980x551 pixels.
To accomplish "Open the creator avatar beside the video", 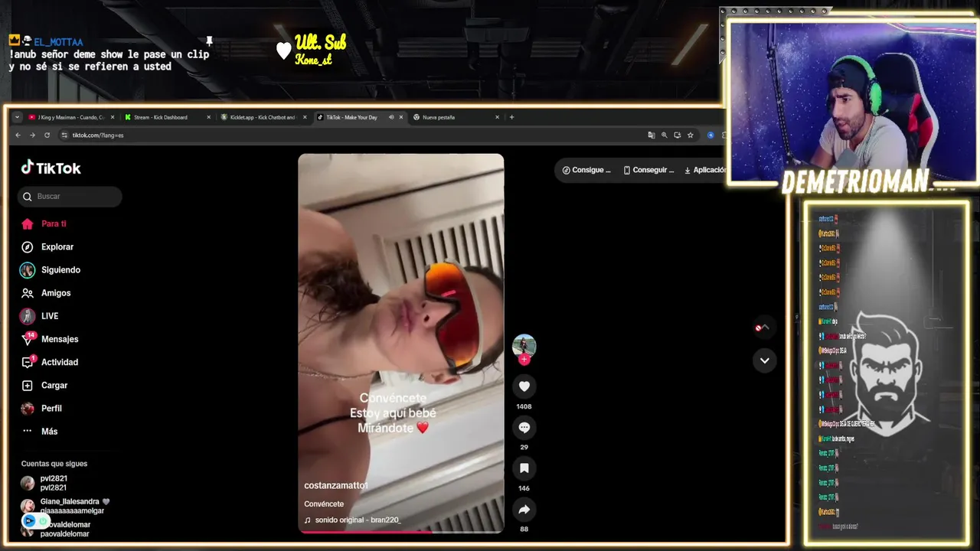I will (x=524, y=346).
